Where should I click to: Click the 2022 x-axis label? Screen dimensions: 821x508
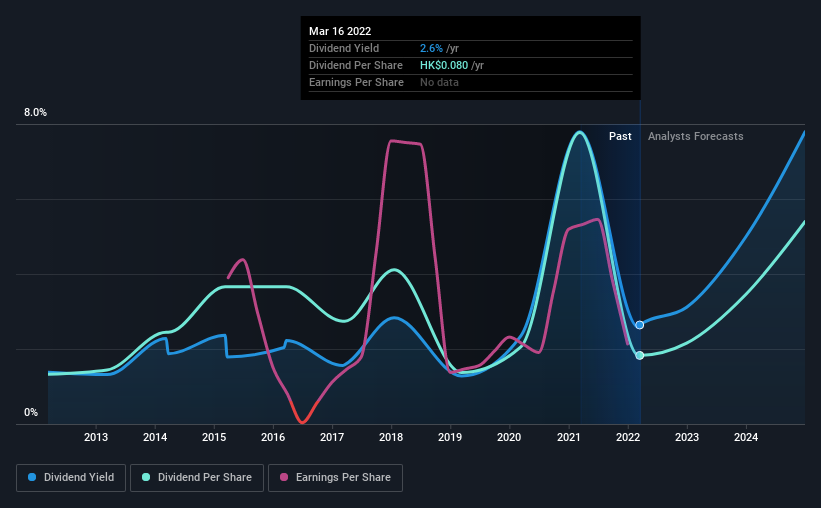pyautogui.click(x=628, y=437)
